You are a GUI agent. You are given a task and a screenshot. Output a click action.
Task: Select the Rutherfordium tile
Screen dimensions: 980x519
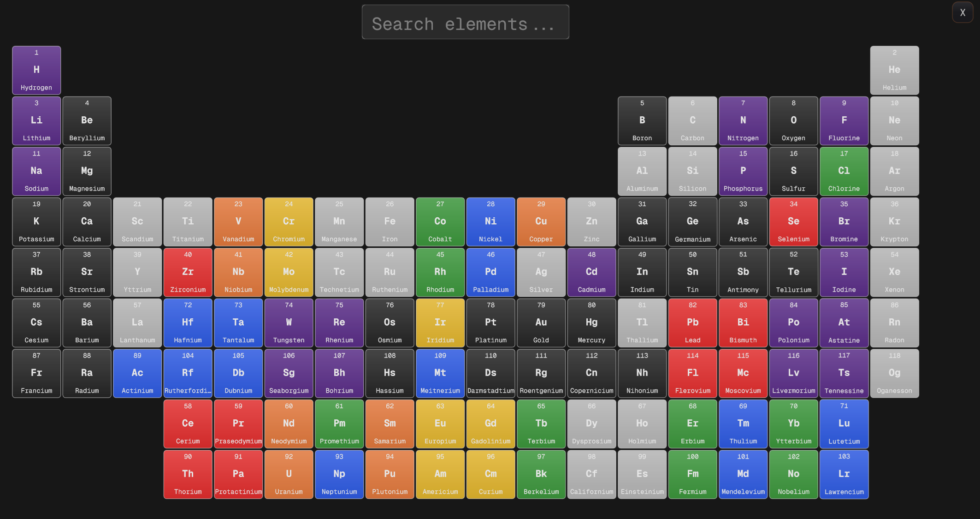[x=188, y=373]
